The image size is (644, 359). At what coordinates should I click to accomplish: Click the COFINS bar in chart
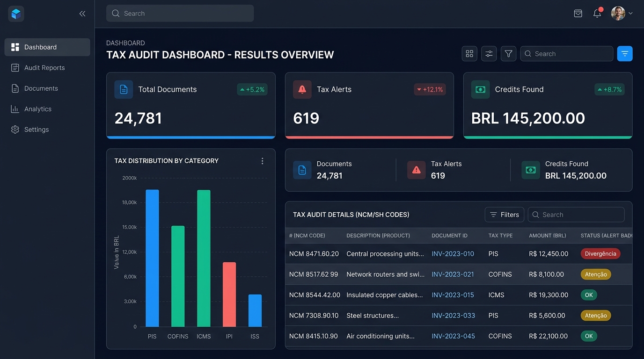[178, 276]
